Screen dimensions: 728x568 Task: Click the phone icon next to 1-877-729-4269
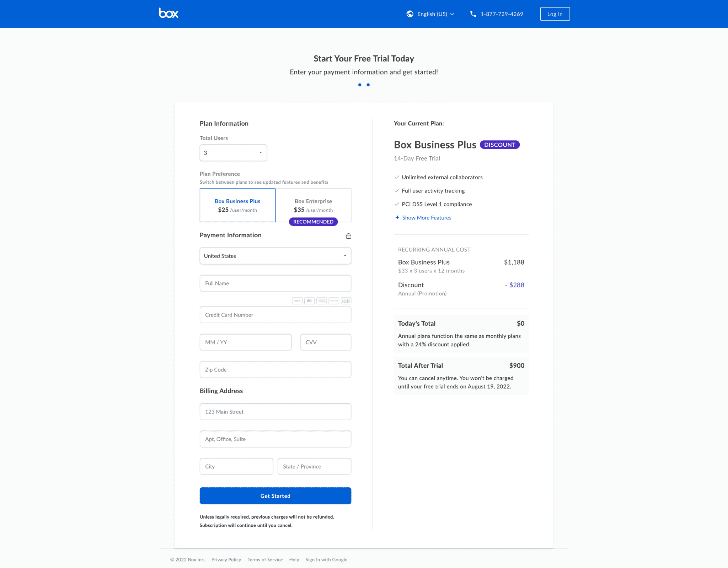[x=472, y=13]
